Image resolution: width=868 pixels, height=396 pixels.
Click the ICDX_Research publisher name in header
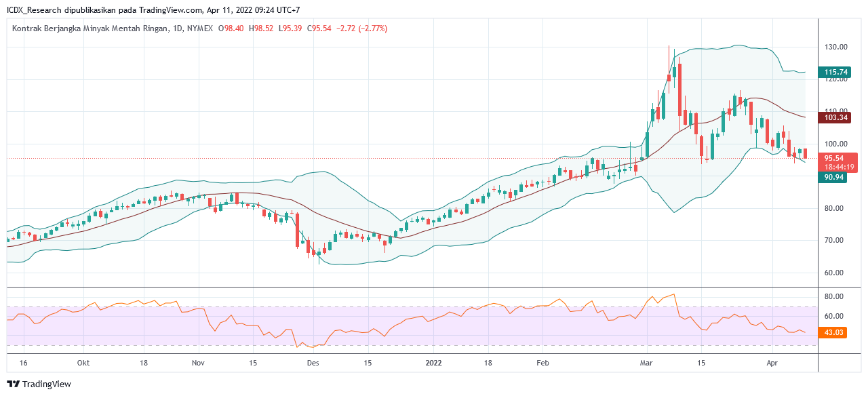coord(34,10)
